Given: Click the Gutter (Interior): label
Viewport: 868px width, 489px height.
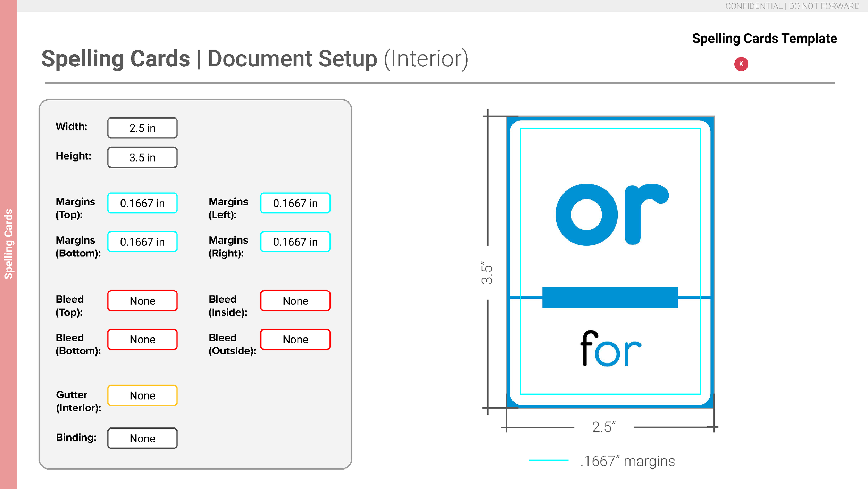Looking at the screenshot, I should pyautogui.click(x=78, y=401).
